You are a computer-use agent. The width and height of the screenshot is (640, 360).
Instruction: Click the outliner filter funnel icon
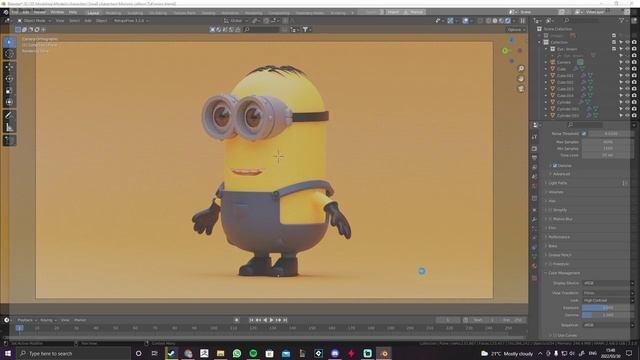tap(622, 20)
